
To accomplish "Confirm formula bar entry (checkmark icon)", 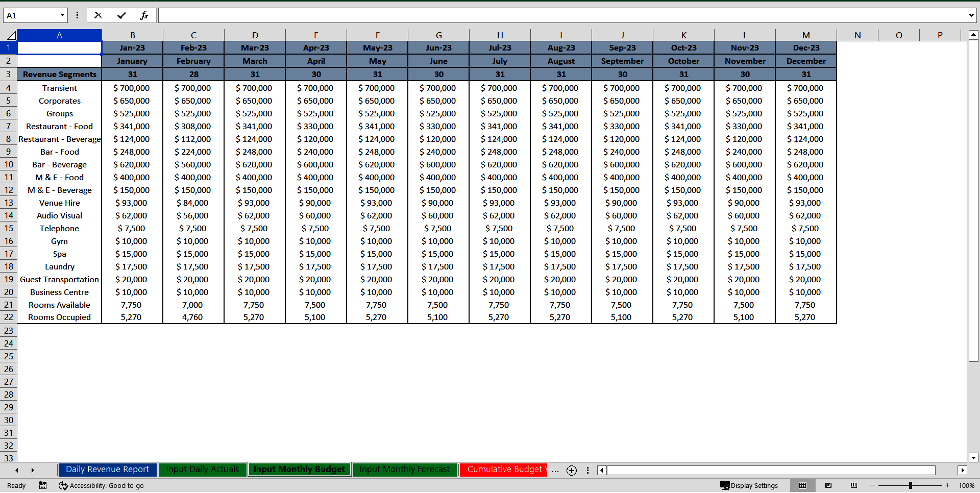I will tap(121, 15).
